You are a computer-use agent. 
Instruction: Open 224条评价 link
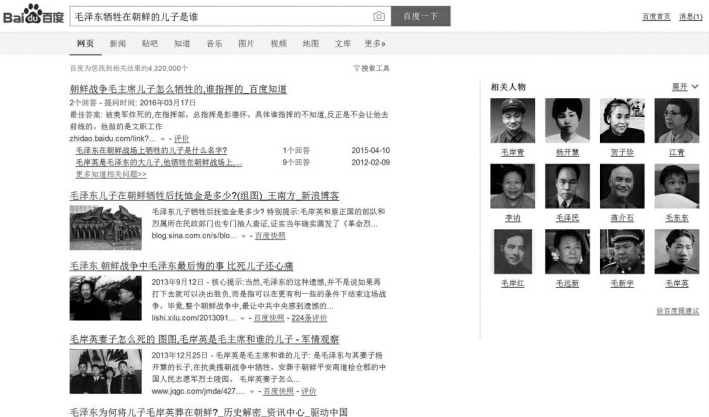(309, 318)
